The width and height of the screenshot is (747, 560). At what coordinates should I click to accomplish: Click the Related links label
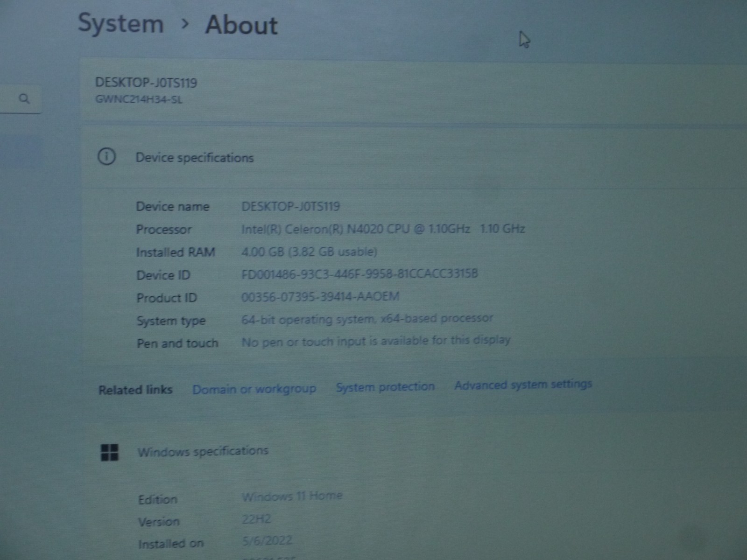pos(135,390)
